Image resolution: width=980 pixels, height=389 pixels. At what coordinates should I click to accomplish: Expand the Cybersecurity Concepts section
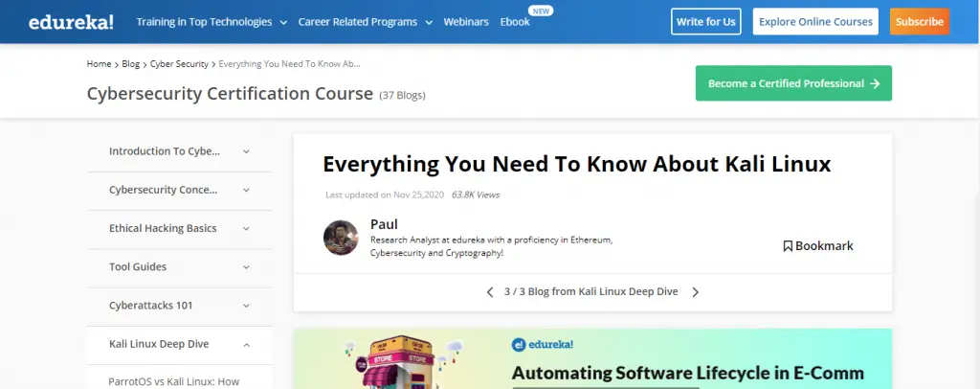coord(246,190)
